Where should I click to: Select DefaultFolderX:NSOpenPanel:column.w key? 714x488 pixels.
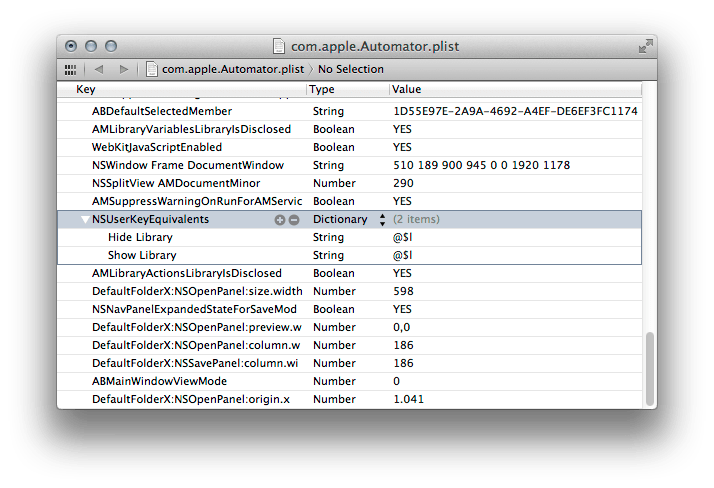click(x=196, y=345)
